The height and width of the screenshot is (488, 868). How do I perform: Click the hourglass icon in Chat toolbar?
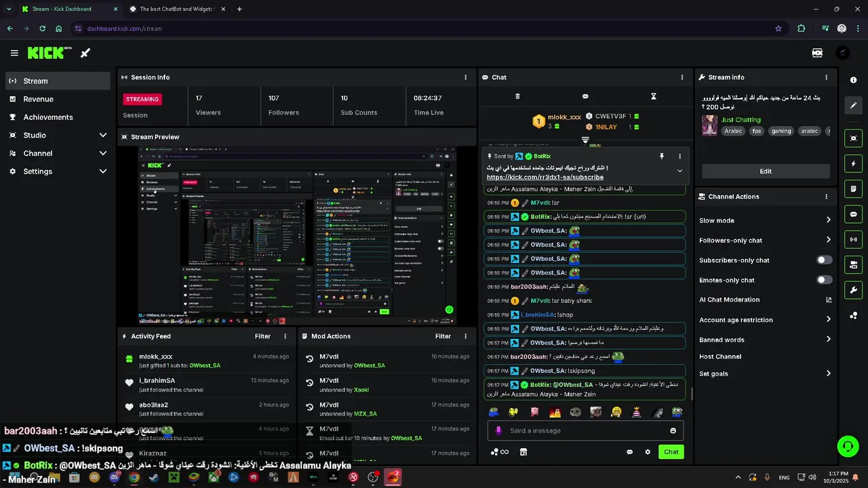tap(654, 96)
